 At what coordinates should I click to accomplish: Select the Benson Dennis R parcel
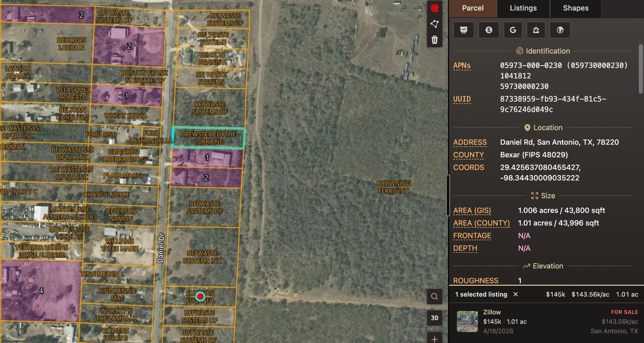[212, 58]
